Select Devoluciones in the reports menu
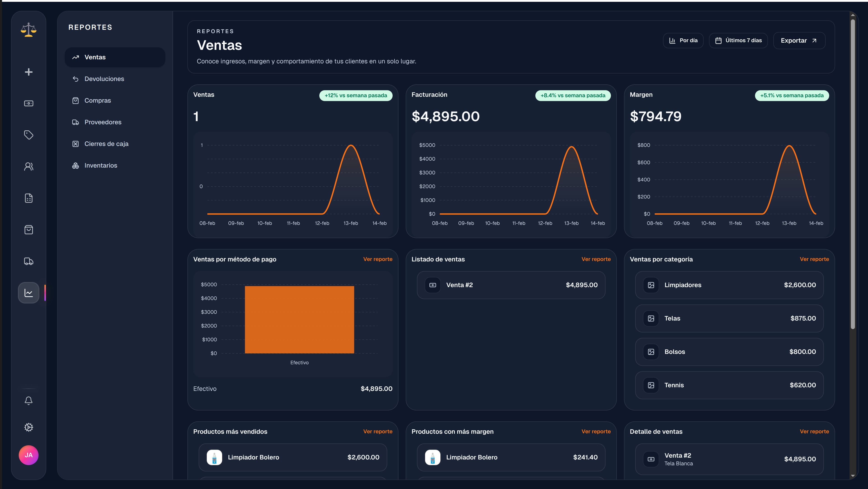 [104, 79]
